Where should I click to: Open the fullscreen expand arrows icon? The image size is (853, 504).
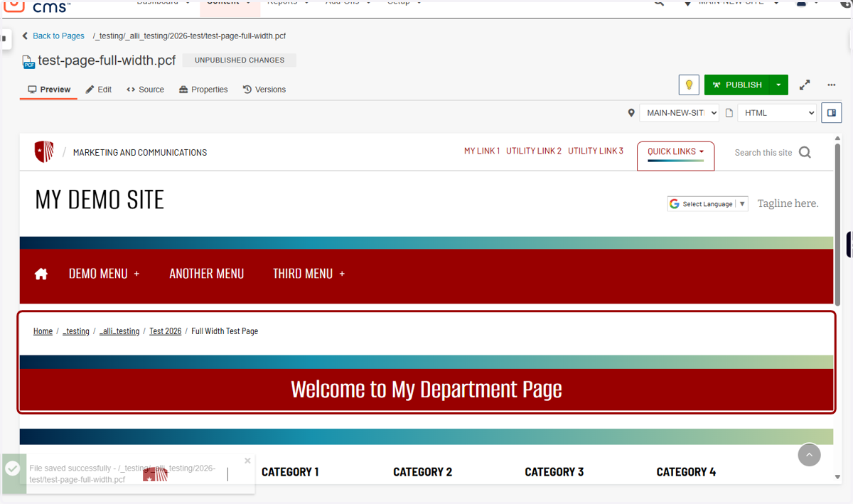tap(805, 85)
